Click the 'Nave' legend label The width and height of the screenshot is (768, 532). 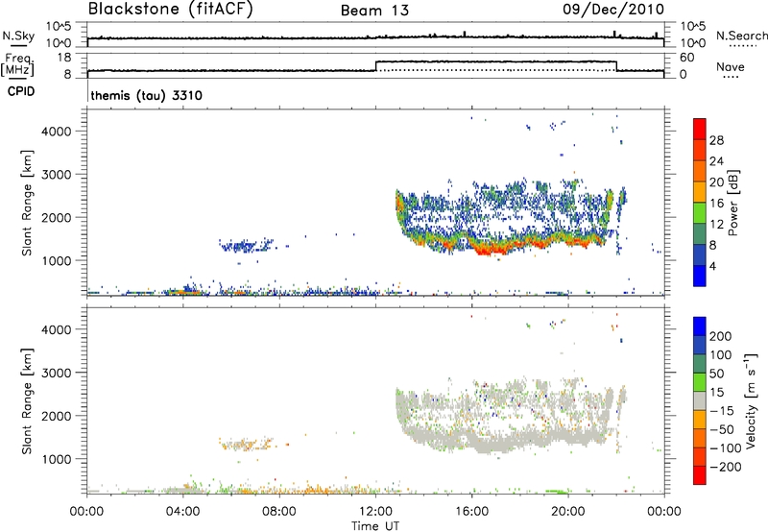click(731, 66)
